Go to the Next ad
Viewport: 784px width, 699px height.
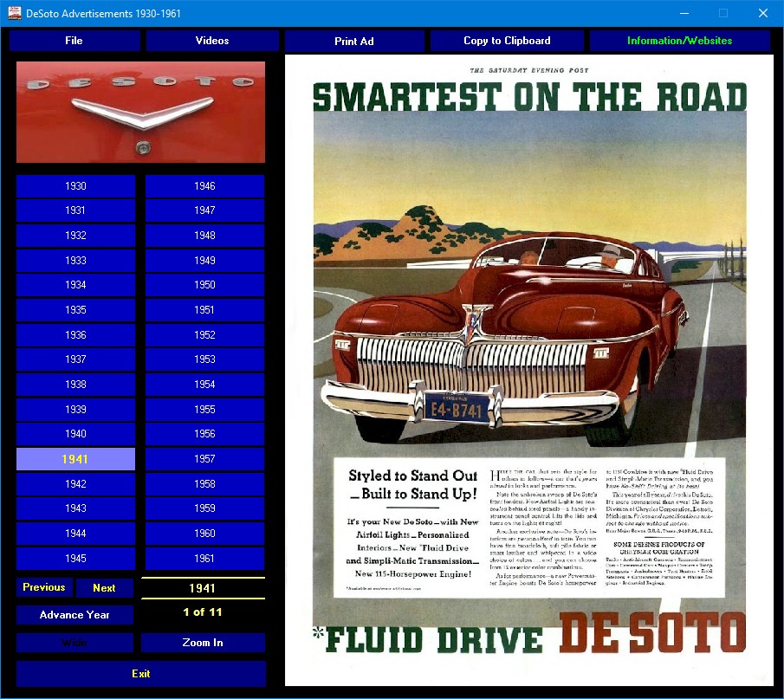(104, 588)
